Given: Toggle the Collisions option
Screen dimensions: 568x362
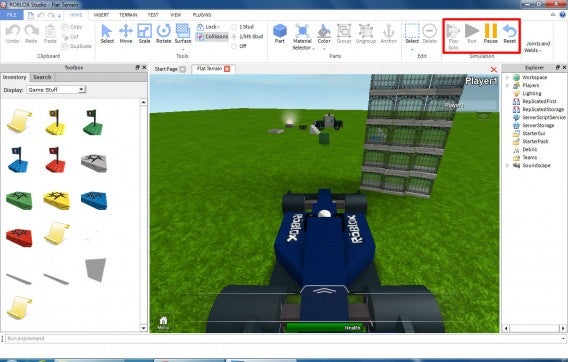Looking at the screenshot, I should coord(212,37).
